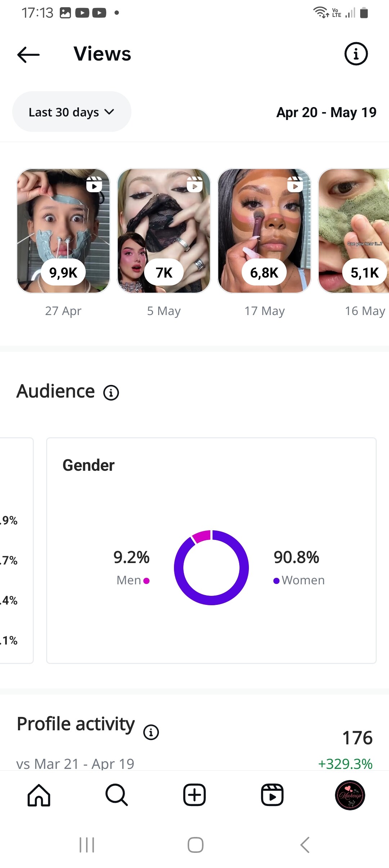Tap the Android recent apps button
Image resolution: width=389 pixels, height=868 pixels.
[87, 845]
